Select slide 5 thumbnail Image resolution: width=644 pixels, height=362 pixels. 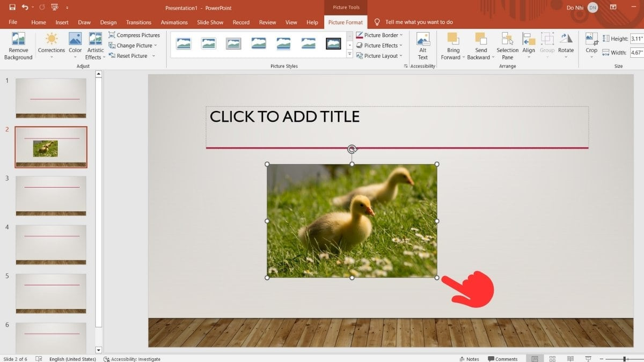tap(51, 293)
